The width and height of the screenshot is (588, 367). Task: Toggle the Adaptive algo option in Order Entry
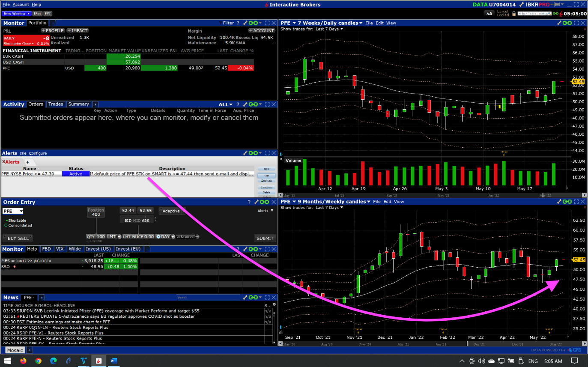click(x=171, y=211)
